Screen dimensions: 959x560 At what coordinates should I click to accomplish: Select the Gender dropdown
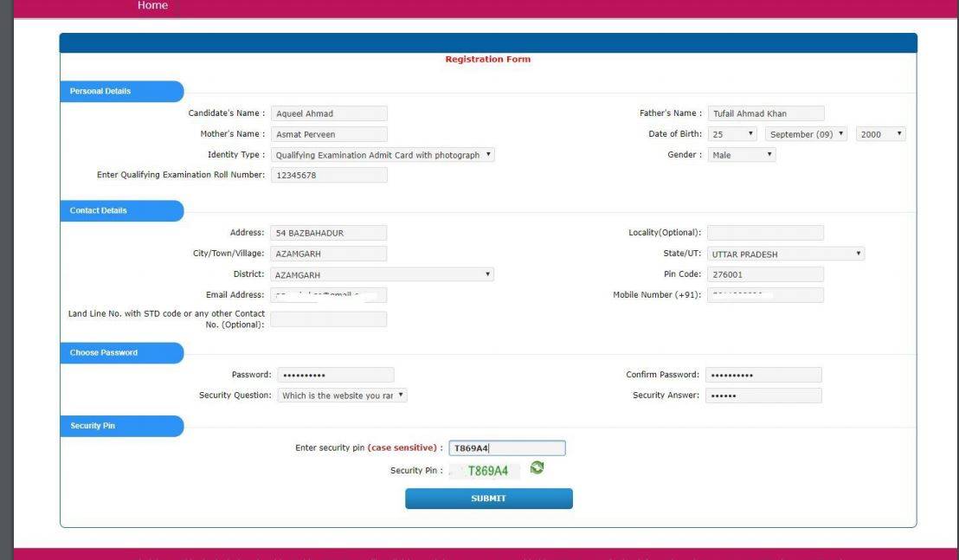coord(742,155)
